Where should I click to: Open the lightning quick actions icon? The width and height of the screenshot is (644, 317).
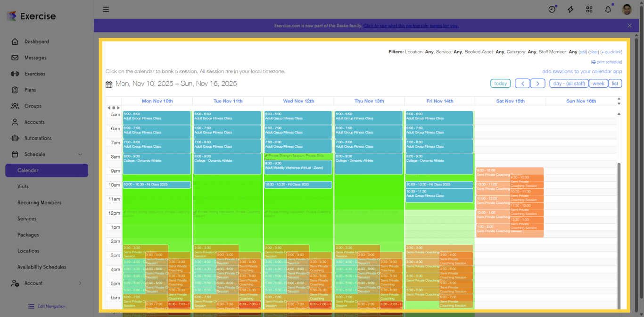click(x=570, y=9)
